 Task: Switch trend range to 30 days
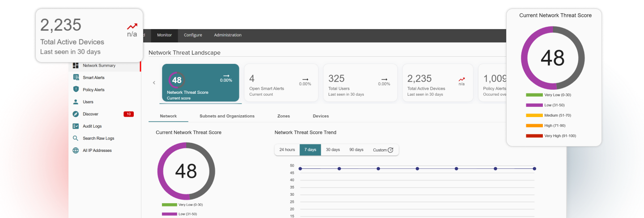coord(333,150)
